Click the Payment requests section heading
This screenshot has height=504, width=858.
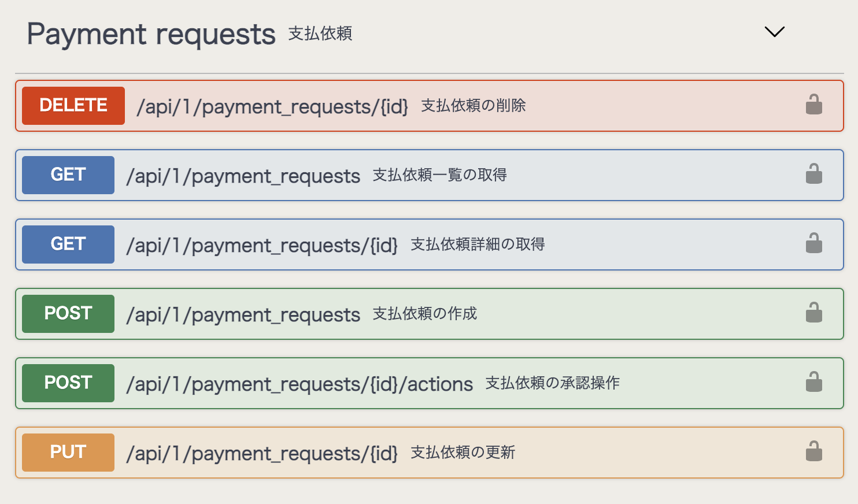click(x=151, y=34)
